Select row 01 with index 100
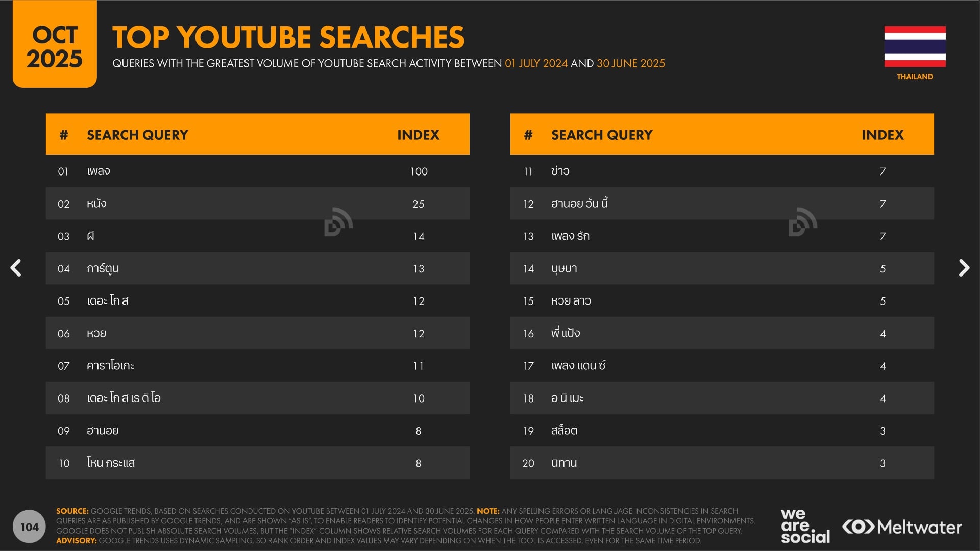980x551 pixels. pyautogui.click(x=257, y=171)
